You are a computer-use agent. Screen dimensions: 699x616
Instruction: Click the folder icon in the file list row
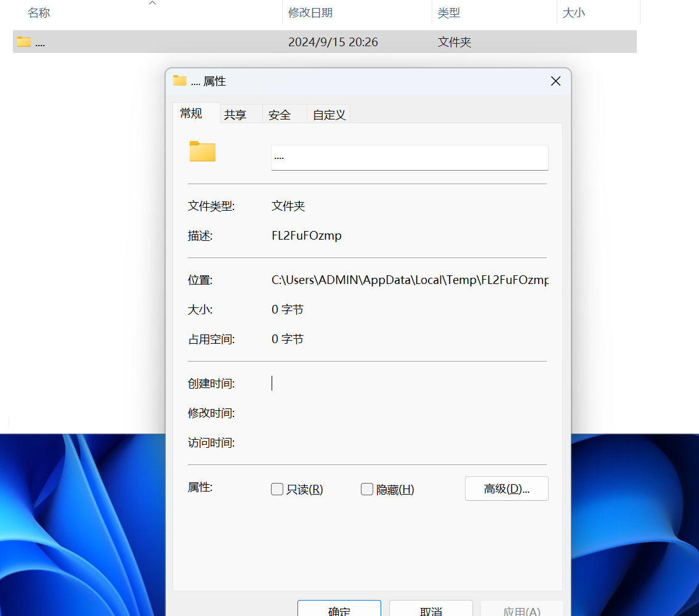click(x=24, y=42)
